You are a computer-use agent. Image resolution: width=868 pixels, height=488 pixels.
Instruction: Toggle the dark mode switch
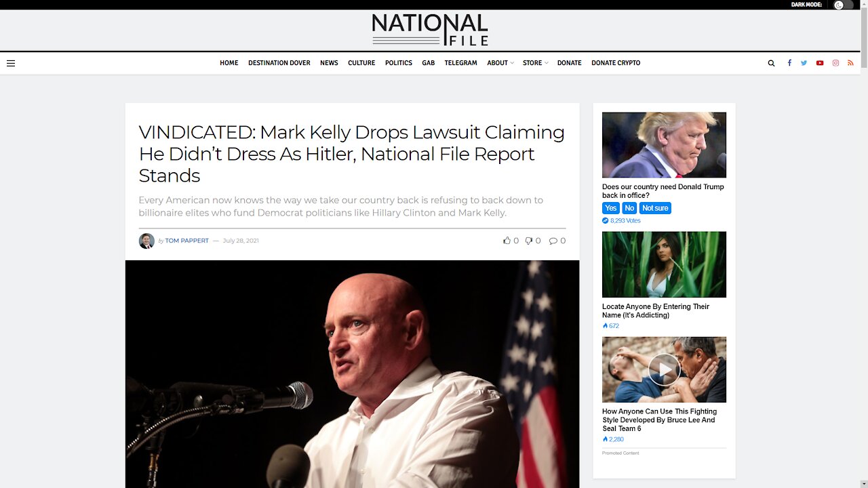844,5
